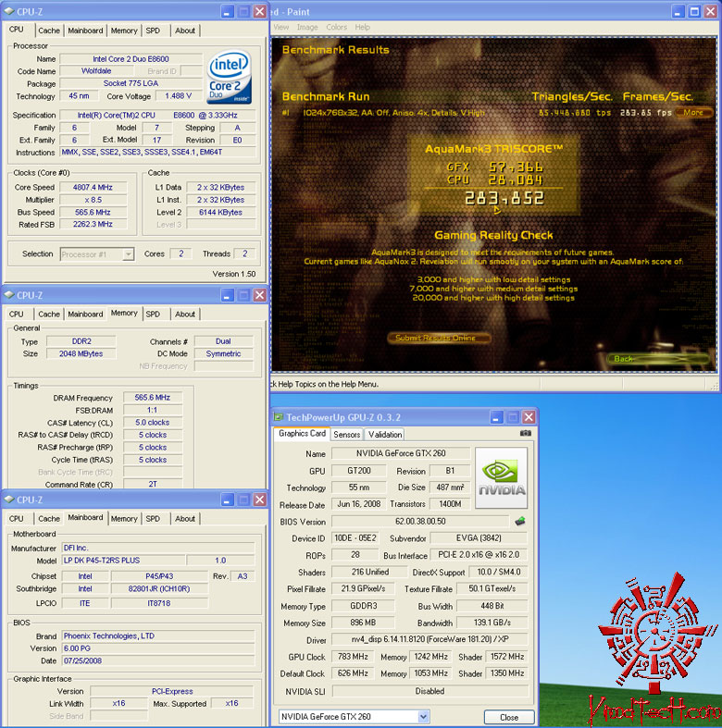The width and height of the screenshot is (722, 728).
Task: Click the NVIDIA SLI Disabled field
Action: pyautogui.click(x=429, y=691)
